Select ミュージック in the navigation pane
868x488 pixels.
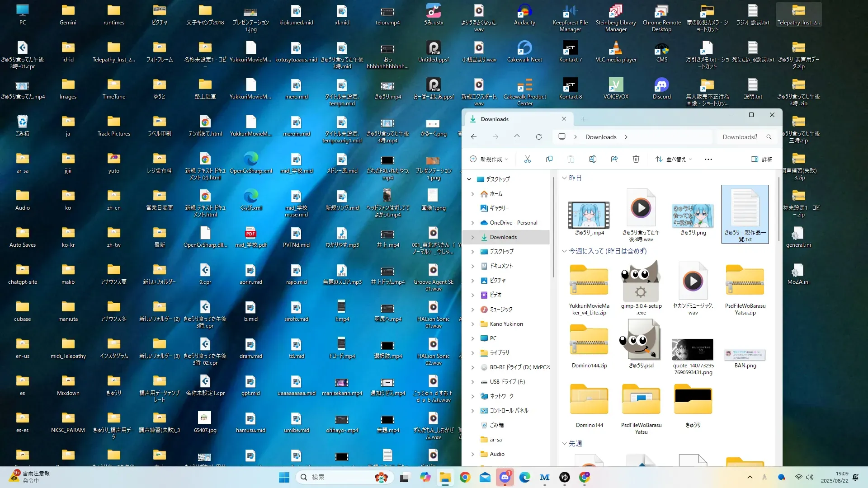click(501, 310)
